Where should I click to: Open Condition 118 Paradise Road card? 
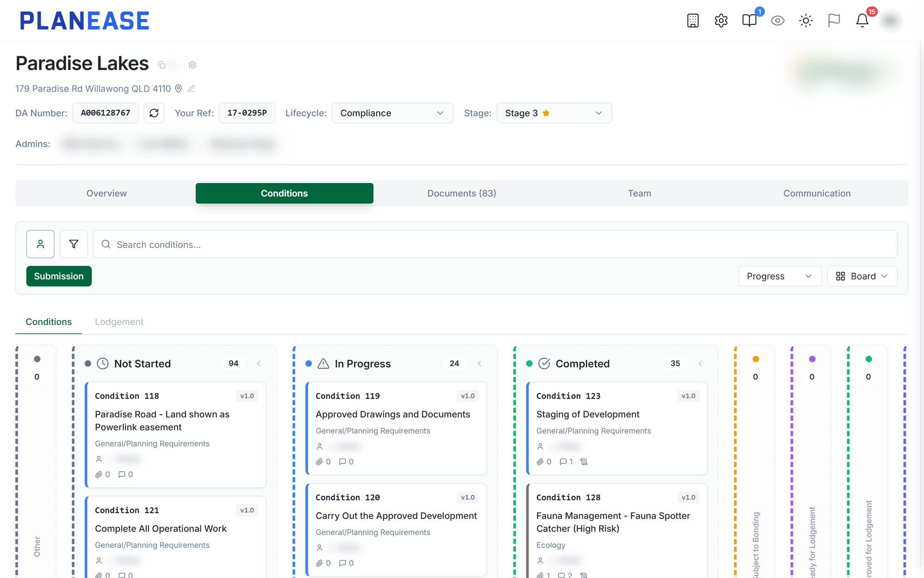pos(176,435)
